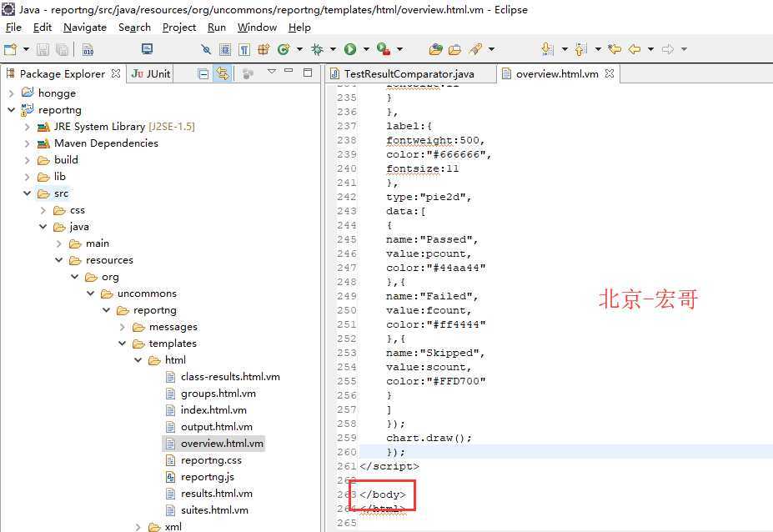Open the Package Explorer View Menu triangle
773x532 pixels.
pos(271,72)
